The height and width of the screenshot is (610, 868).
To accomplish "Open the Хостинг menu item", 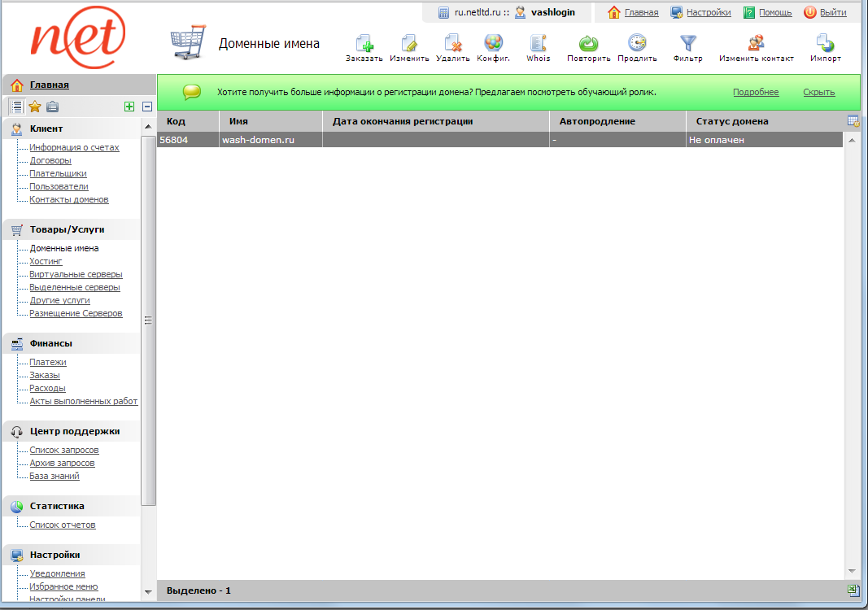I will 46,261.
